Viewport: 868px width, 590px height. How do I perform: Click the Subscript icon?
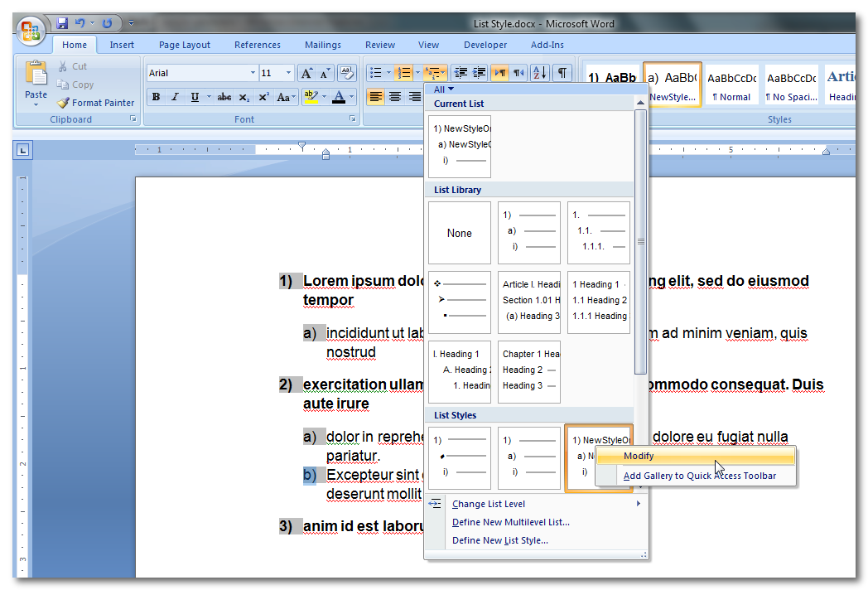point(244,97)
